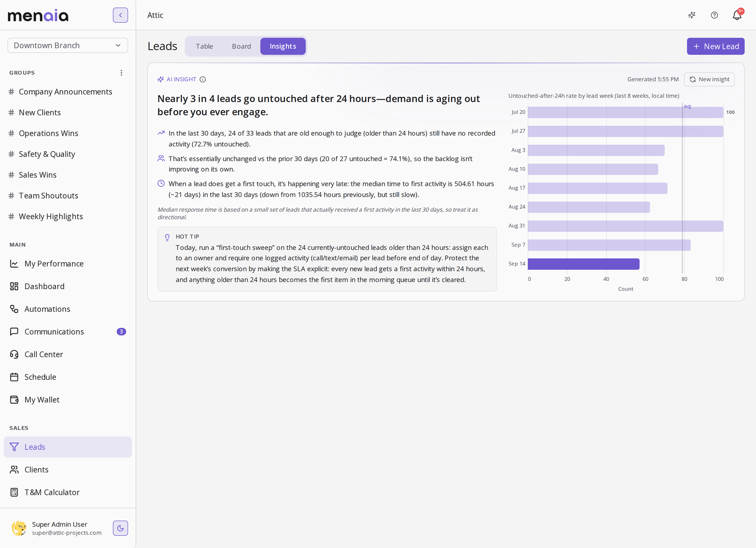
Task: Go to My Performance chart icon
Action: pos(14,264)
